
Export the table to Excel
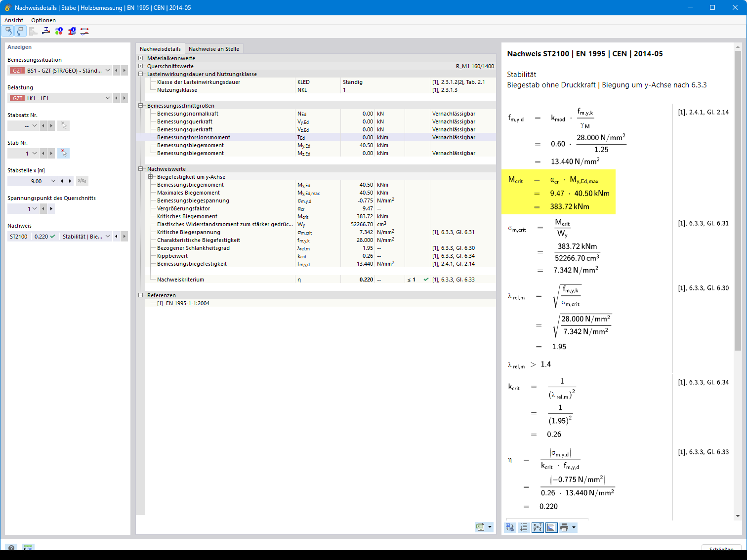coord(480,527)
